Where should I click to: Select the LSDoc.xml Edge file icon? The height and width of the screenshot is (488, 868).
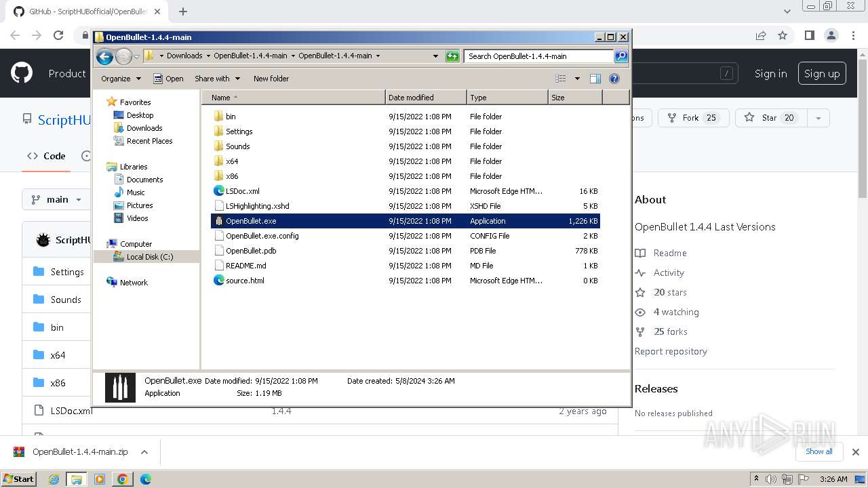click(x=218, y=191)
